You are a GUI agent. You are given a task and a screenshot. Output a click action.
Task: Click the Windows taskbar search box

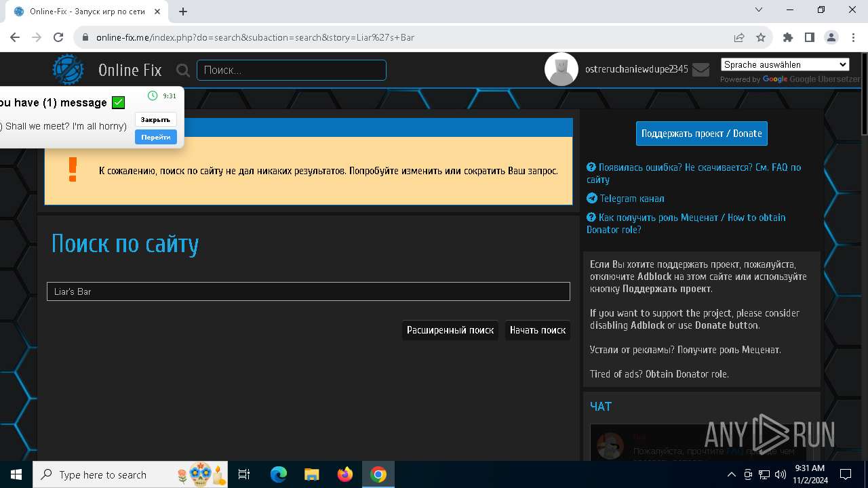[130, 474]
